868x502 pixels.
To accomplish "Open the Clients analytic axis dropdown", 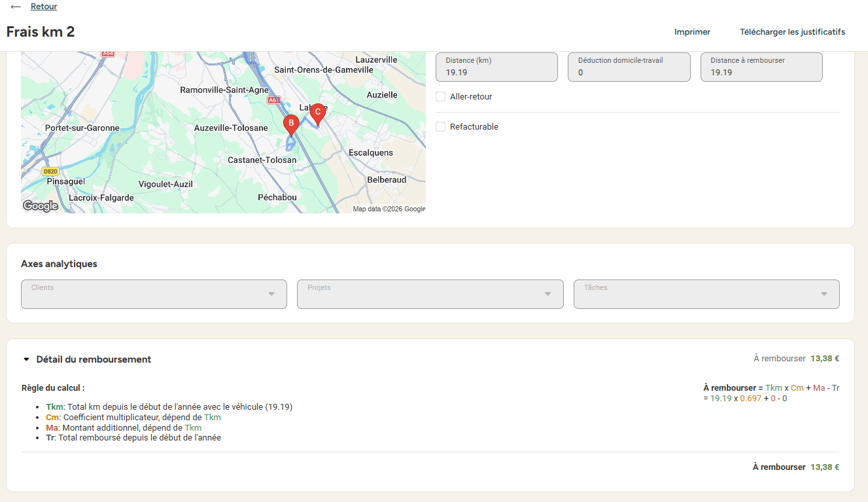I will (154, 295).
